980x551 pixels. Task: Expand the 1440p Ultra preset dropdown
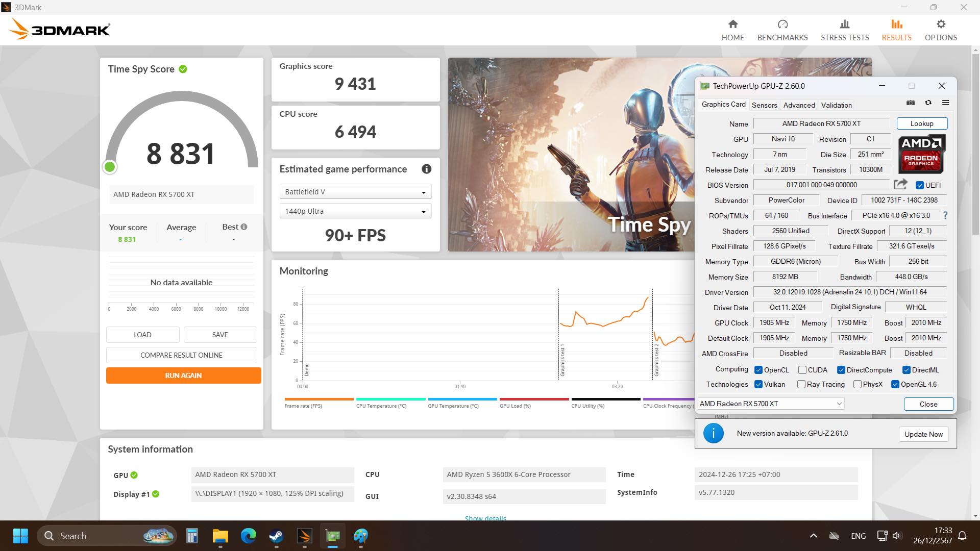pyautogui.click(x=355, y=211)
